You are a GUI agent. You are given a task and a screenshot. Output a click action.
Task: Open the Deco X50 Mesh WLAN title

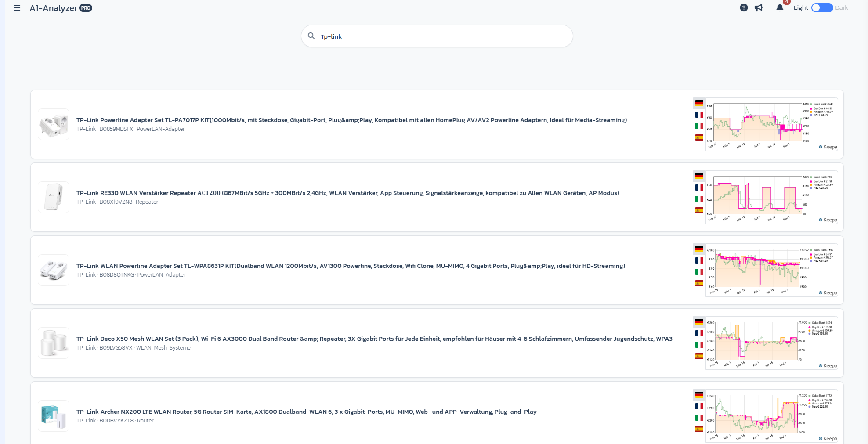click(374, 339)
